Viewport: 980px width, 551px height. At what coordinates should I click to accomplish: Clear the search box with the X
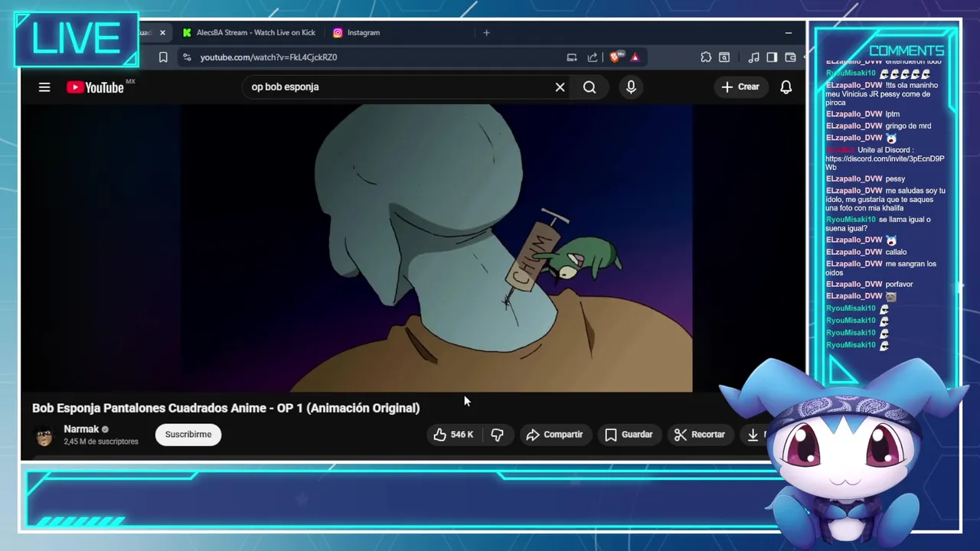click(x=560, y=87)
